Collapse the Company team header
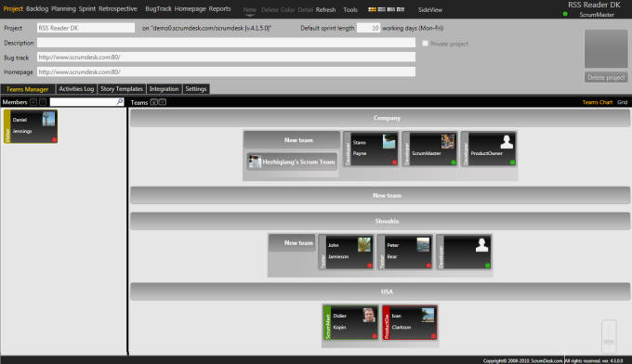The image size is (632, 364). click(380, 118)
